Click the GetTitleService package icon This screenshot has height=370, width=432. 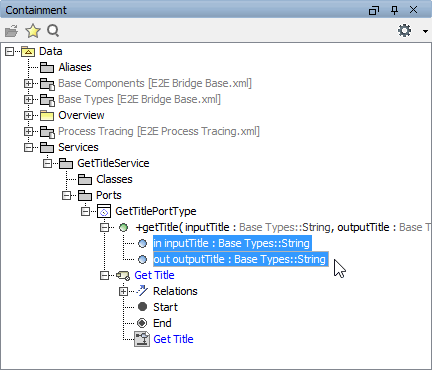(66, 163)
